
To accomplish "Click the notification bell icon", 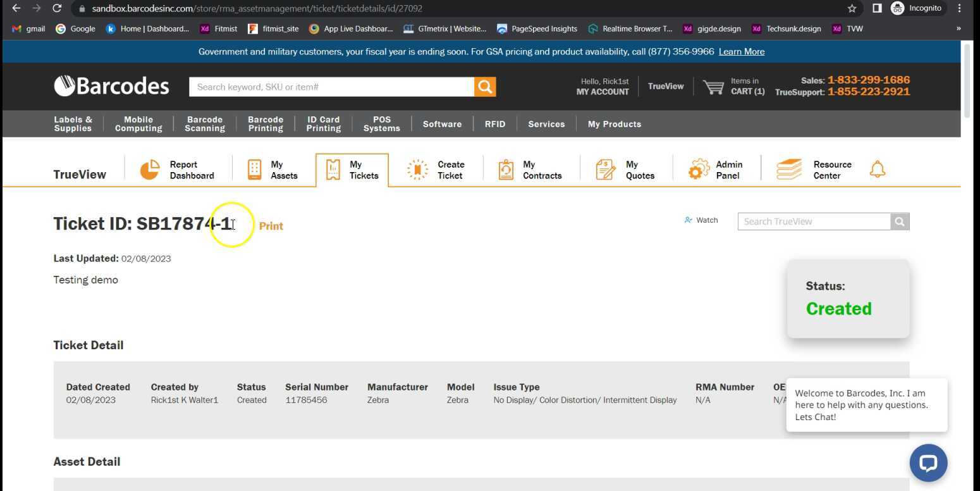I will tap(877, 170).
